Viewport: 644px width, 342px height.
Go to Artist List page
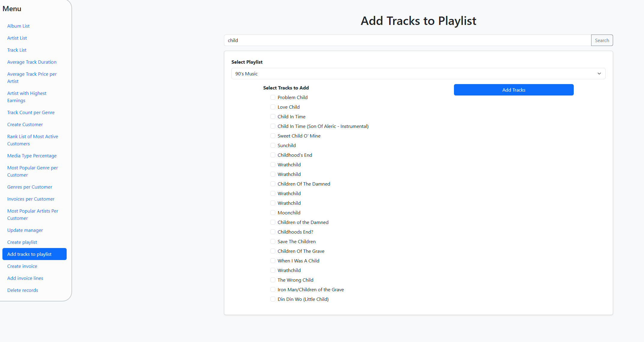point(17,38)
